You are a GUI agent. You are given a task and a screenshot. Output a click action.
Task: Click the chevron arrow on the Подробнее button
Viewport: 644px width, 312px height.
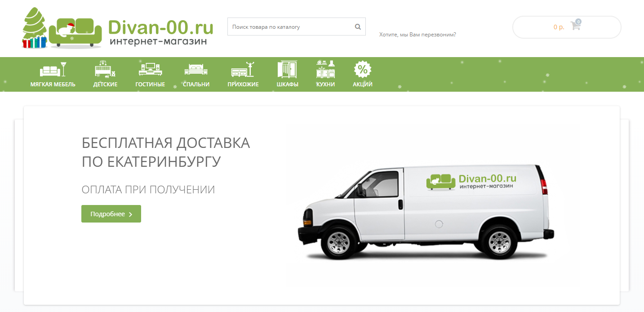[130, 214]
